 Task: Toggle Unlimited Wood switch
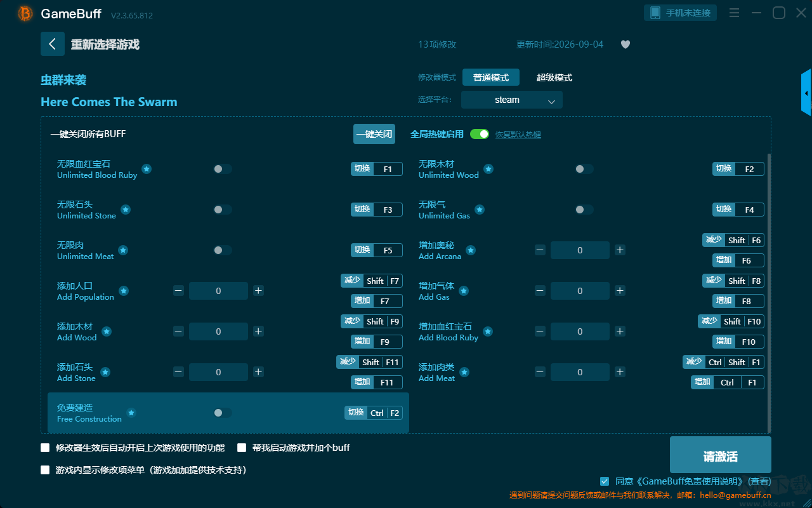pos(584,169)
